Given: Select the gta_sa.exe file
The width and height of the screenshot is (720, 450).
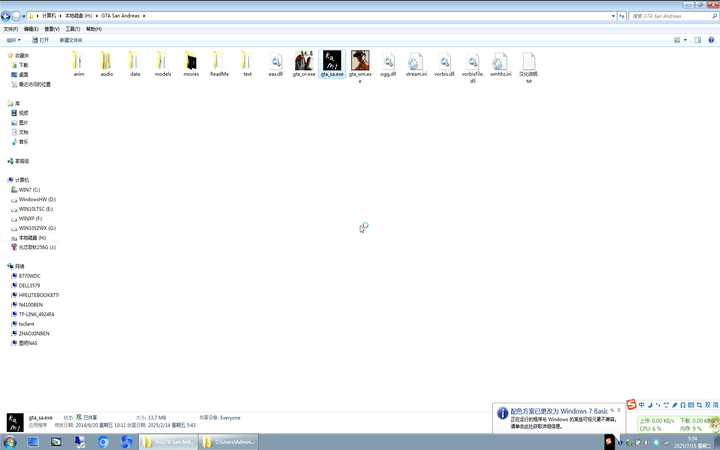Looking at the screenshot, I should (332, 64).
